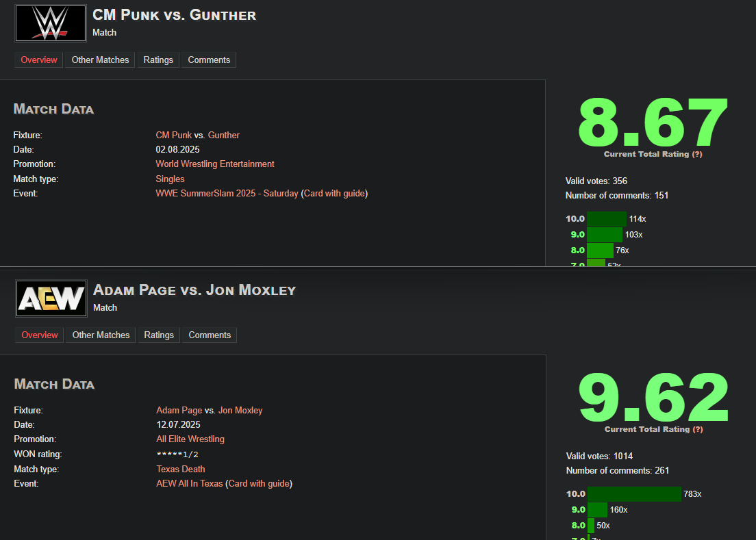This screenshot has width=756, height=540.
Task: Open Overview tab for Adam Page vs. Jon Moxley
Action: [40, 335]
